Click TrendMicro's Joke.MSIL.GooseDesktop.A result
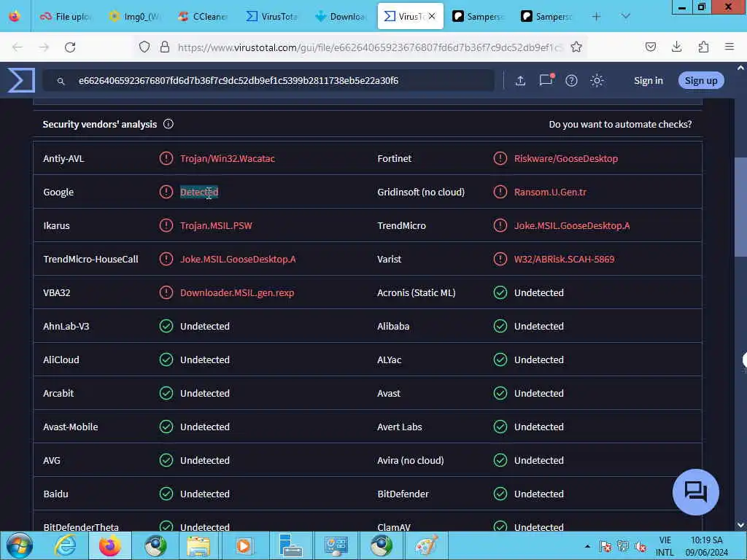 572,226
